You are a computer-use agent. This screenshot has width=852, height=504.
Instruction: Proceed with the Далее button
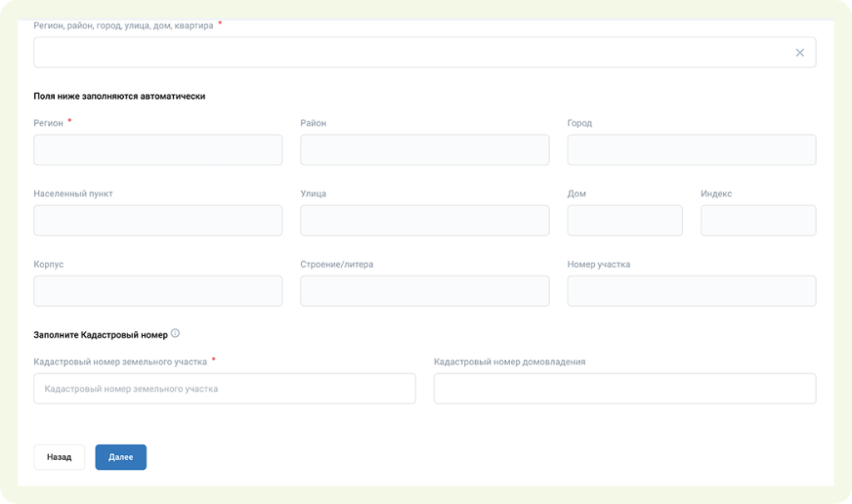pos(121,457)
